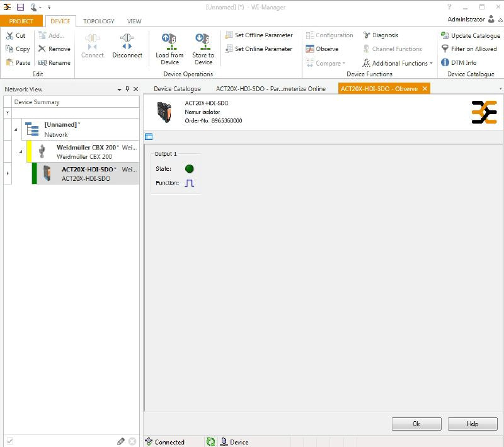
Task: Click Load from Device icon
Action: pyautogui.click(x=169, y=42)
